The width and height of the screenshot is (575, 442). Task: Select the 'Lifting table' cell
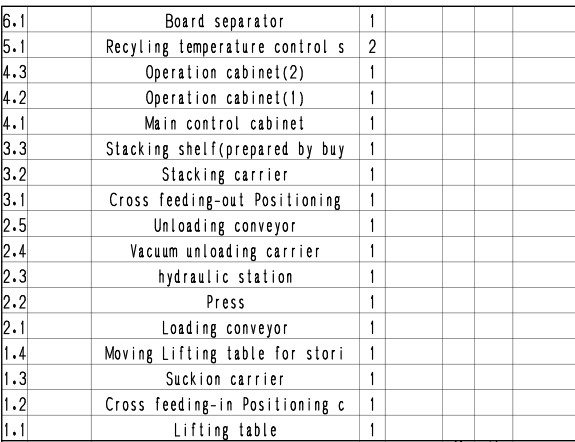coord(225,430)
